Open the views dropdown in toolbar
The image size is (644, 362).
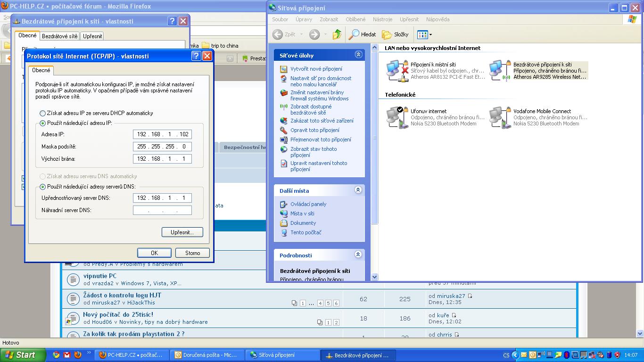click(x=424, y=34)
